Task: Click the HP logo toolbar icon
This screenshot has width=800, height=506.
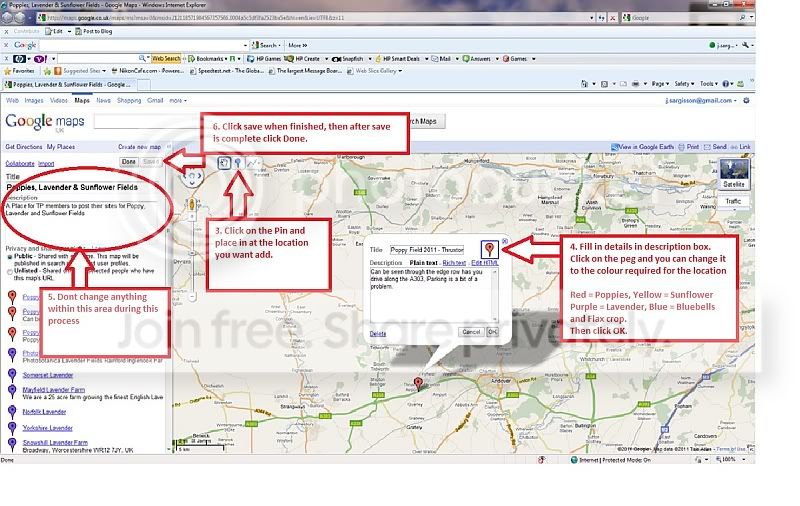Action: [19, 59]
